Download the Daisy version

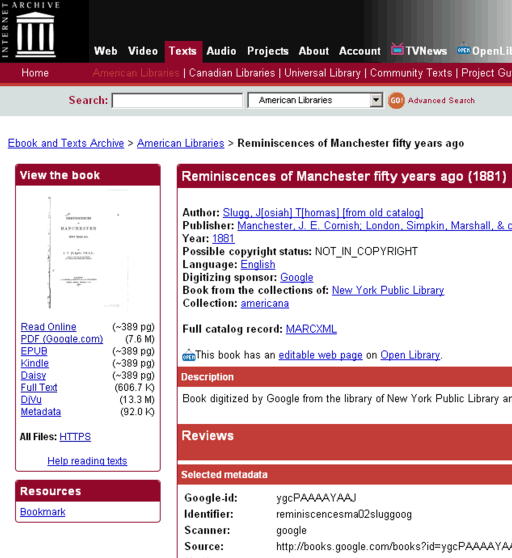point(33,375)
